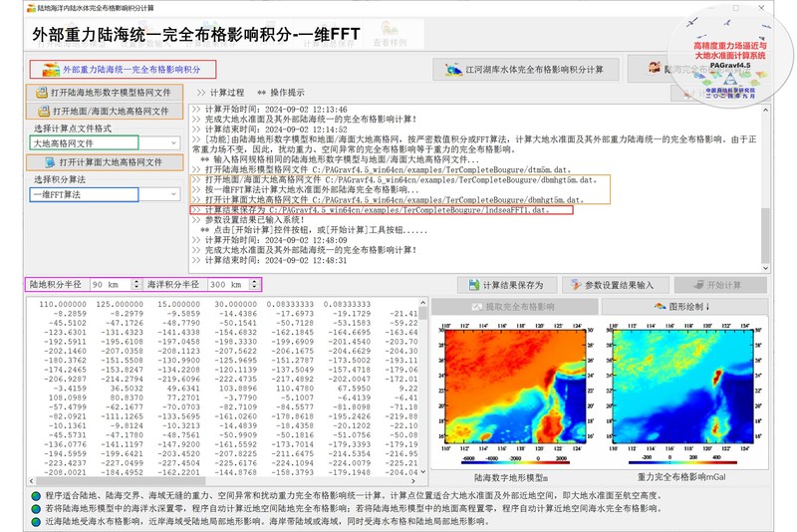797x532 pixels.
Task: Expand the 选择积分算法 combo box
Action: [x=173, y=194]
